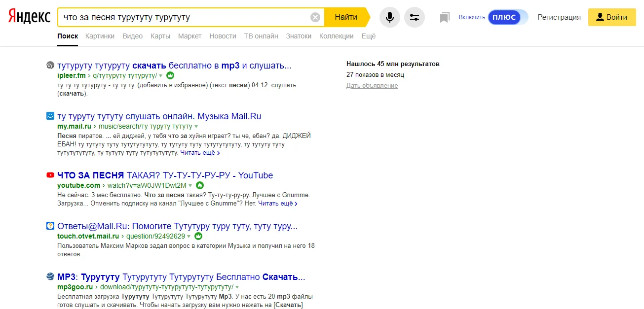Screen dimensions: 644x309
Task: Click the 'question/92492629' path link
Action: pos(155,237)
